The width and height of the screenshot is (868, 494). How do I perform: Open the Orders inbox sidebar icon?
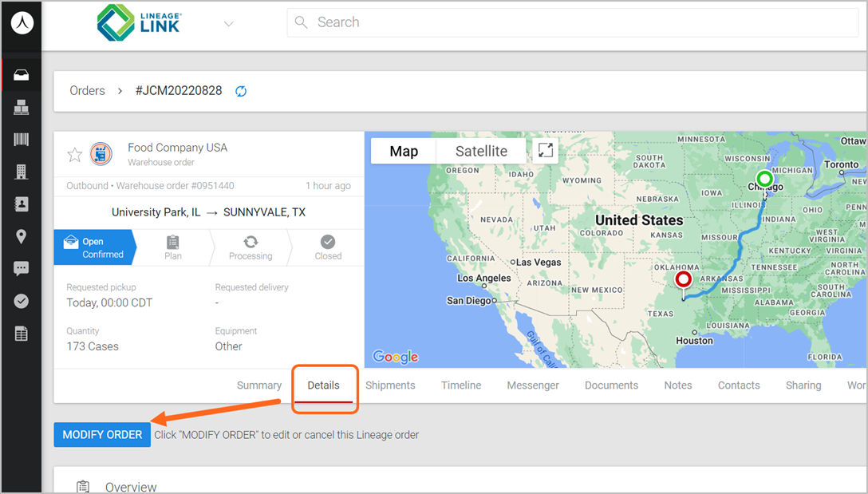point(21,75)
